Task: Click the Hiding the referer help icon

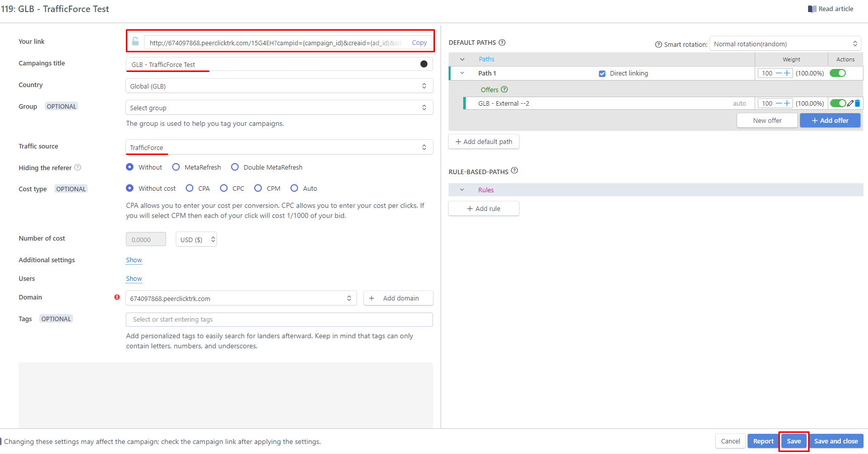Action: tap(78, 168)
